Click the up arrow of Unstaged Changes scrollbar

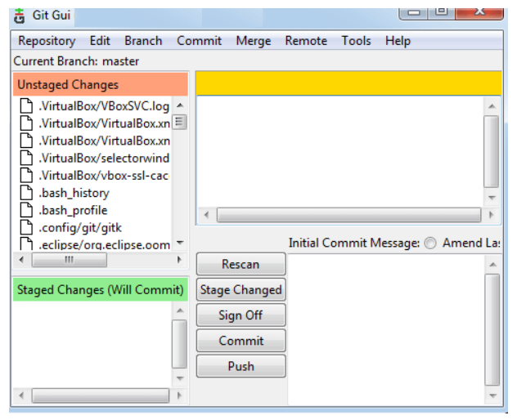tap(180, 105)
